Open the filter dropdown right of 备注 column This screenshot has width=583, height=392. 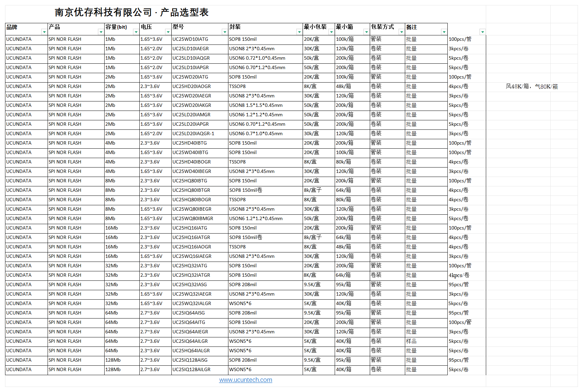[483, 32]
